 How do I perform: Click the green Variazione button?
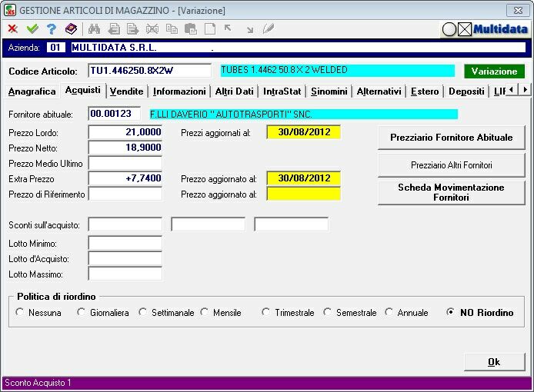click(494, 71)
